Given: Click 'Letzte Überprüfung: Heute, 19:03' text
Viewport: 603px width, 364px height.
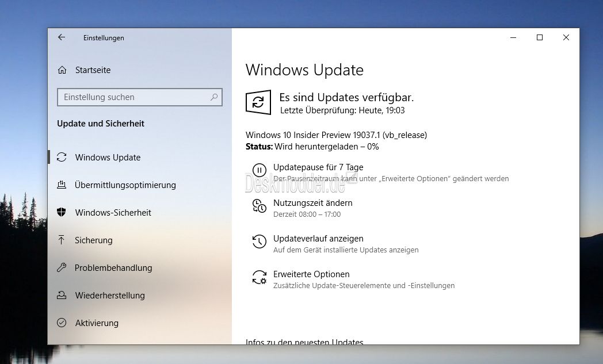Looking at the screenshot, I should [342, 111].
